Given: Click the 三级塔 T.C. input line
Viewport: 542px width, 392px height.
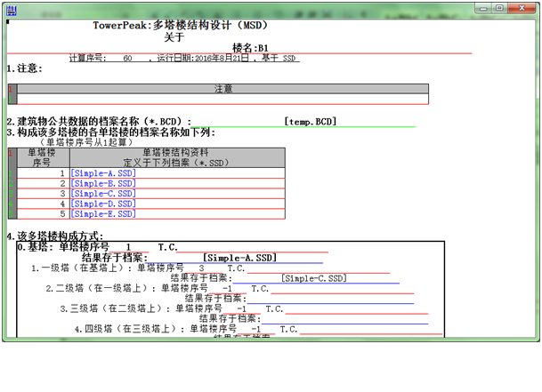Looking at the screenshot, I should [357, 309].
